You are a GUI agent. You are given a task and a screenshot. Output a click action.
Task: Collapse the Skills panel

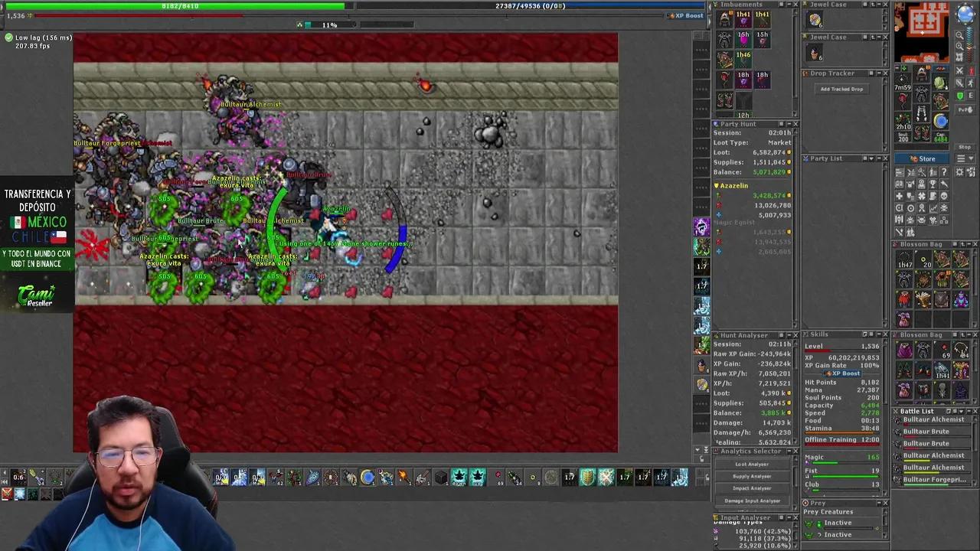point(877,334)
